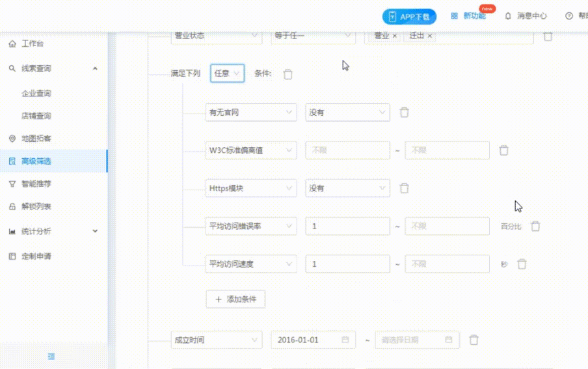Collapse the 线索查询 menu section
Viewport: 588px width, 369px height.
[95, 68]
